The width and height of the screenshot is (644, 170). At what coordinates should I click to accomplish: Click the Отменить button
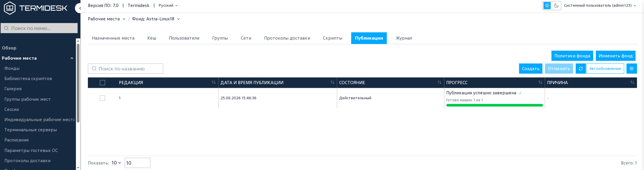(x=559, y=69)
